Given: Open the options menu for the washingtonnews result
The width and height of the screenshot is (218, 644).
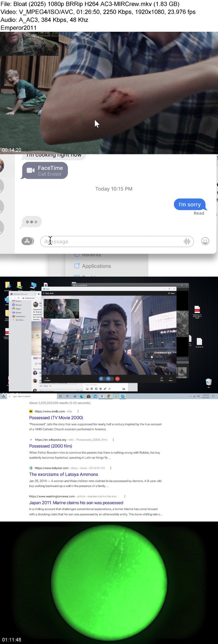Looking at the screenshot, I should point(125,496).
